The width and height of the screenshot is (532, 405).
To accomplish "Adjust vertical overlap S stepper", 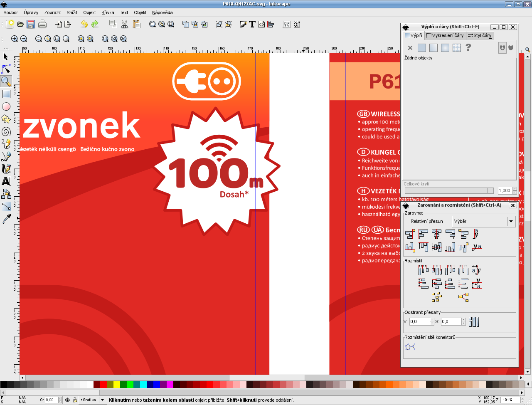I will pyautogui.click(x=464, y=321).
